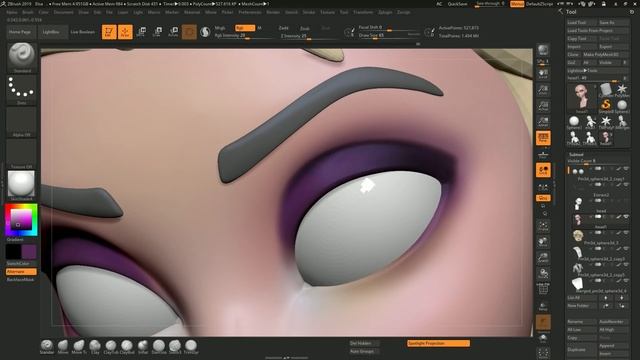Click Make PolyMesh3D button
This screenshot has width=640, height=360.
coord(606,54)
